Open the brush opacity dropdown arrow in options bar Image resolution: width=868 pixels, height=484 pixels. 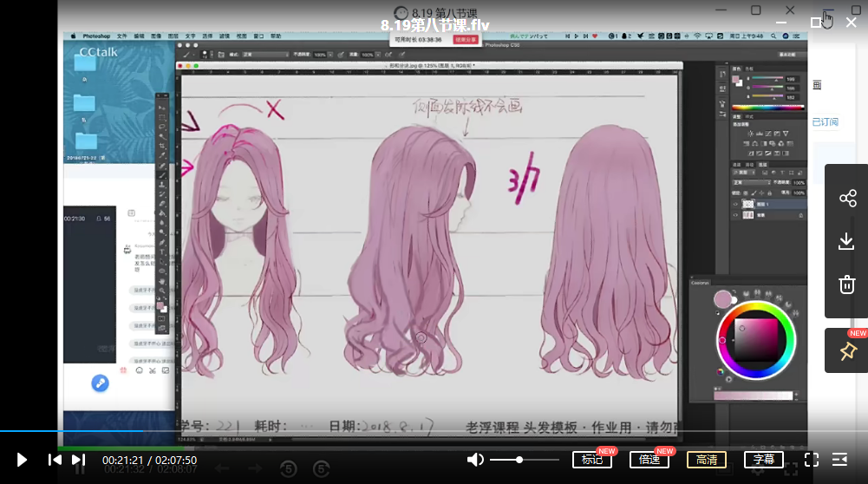tap(330, 55)
